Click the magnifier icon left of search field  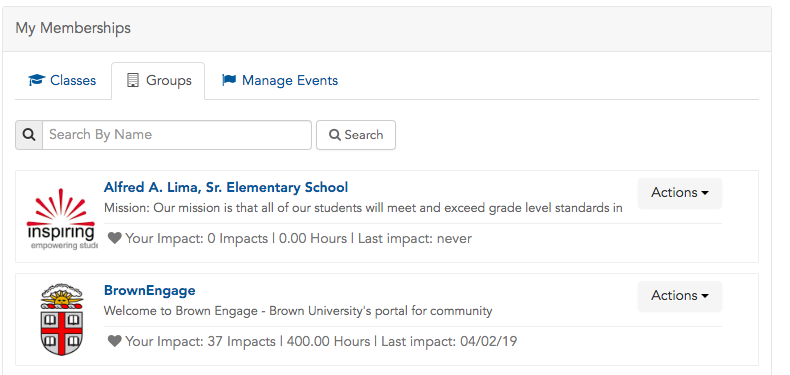29,135
